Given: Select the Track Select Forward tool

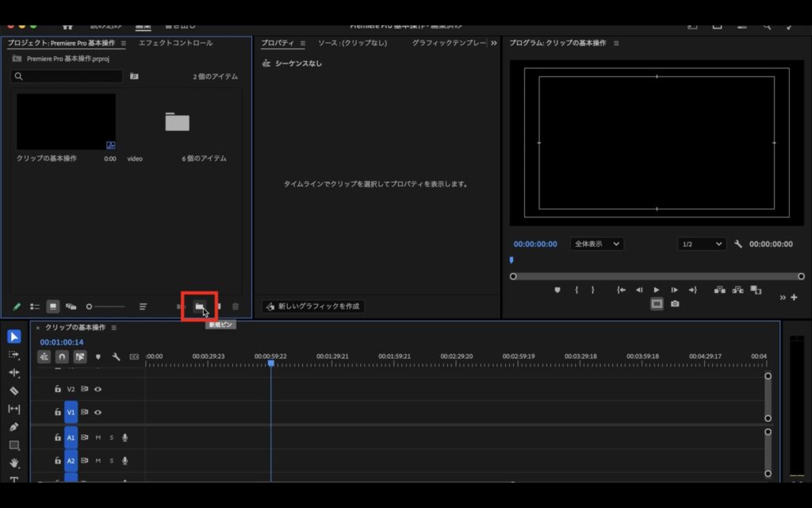Looking at the screenshot, I should coord(14,355).
